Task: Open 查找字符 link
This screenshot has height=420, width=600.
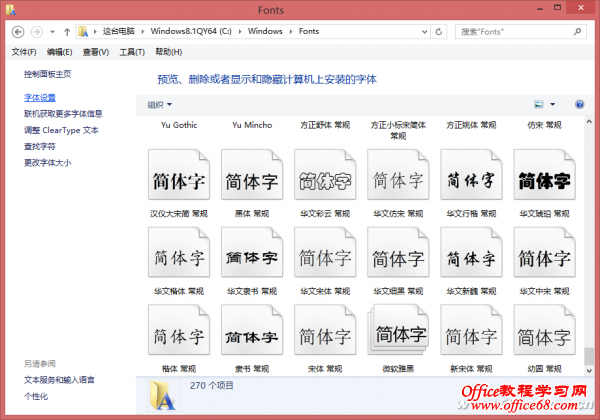Action: 40,147
